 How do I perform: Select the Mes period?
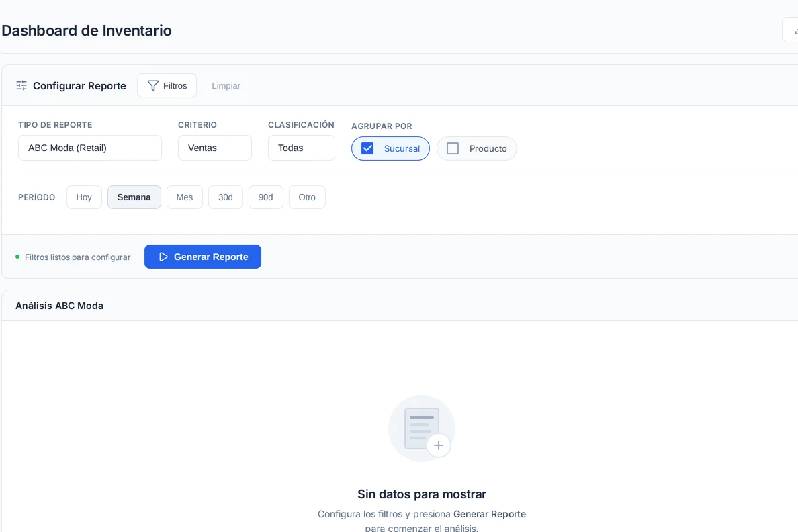pyautogui.click(x=184, y=197)
